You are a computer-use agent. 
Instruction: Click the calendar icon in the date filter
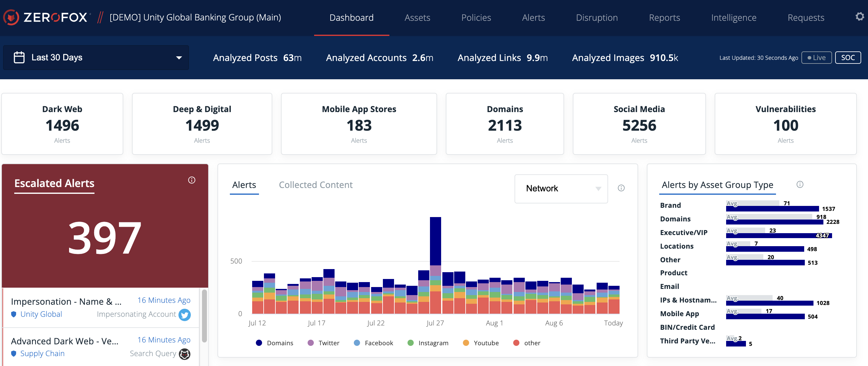[19, 57]
